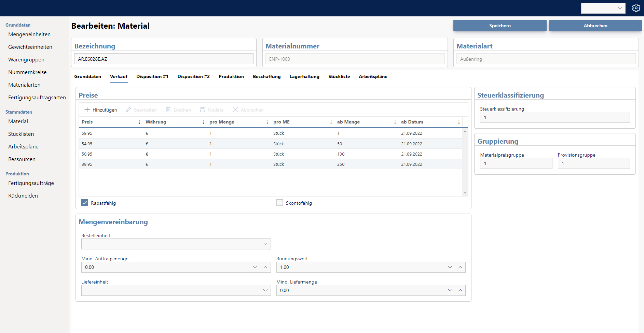Viewport: 644px width, 333px height.
Task: Open the dropdown in the top header bar
Action: [603, 8]
